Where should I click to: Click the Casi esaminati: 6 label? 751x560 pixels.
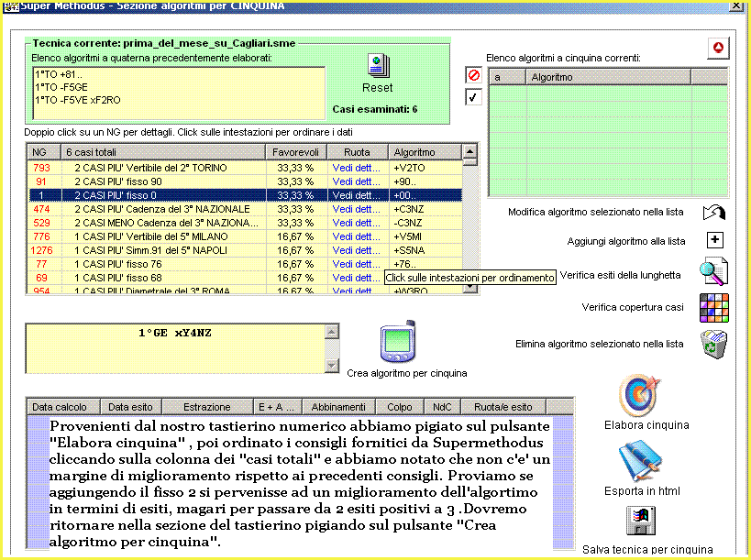[375, 109]
